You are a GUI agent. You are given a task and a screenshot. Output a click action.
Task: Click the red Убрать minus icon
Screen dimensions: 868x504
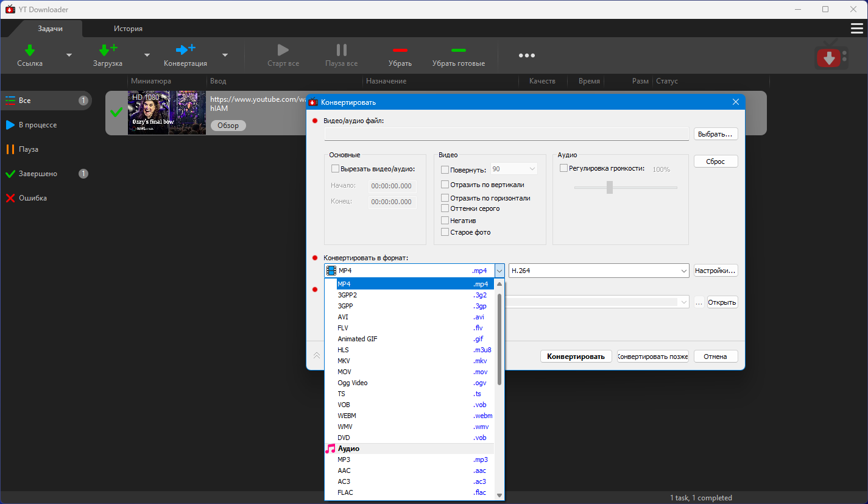(400, 50)
